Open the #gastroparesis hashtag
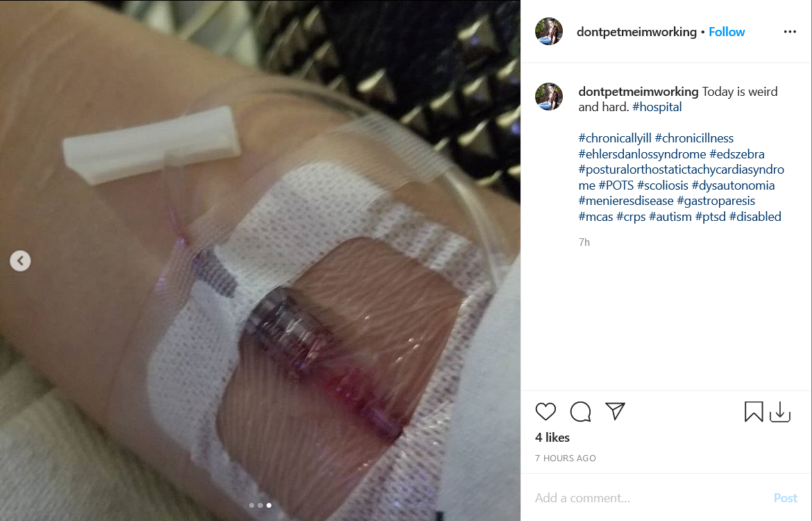This screenshot has height=521, width=812. (x=716, y=201)
